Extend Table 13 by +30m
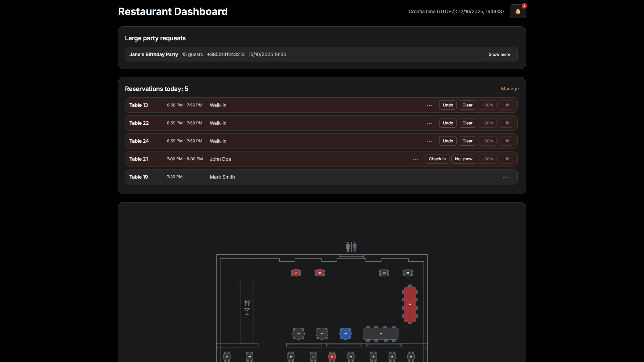The height and width of the screenshot is (362, 644). pos(487,105)
